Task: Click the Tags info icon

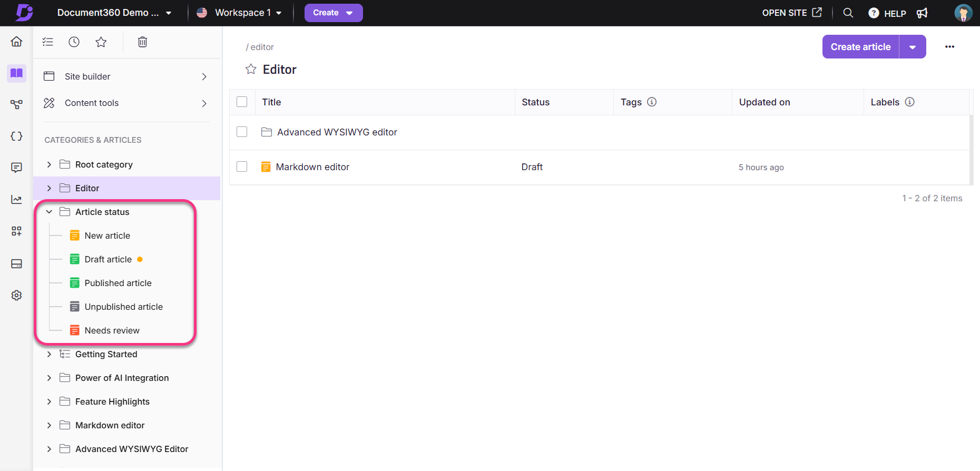Action: pos(652,102)
